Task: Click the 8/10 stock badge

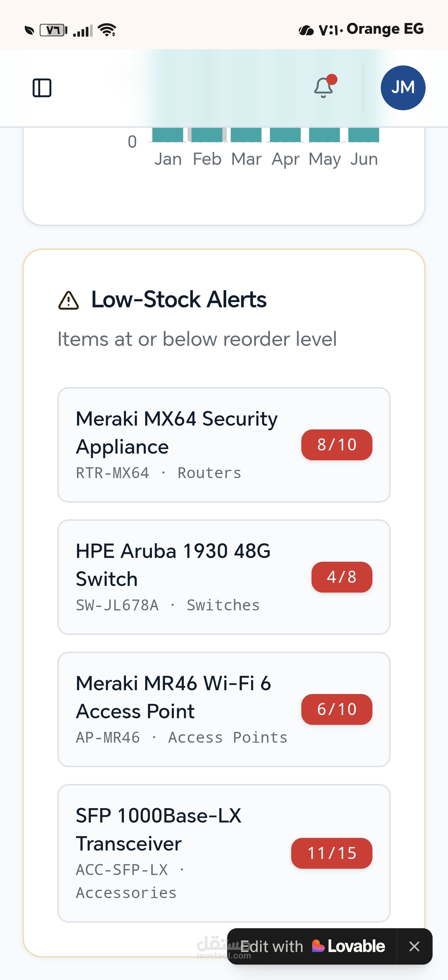Action: click(x=337, y=445)
